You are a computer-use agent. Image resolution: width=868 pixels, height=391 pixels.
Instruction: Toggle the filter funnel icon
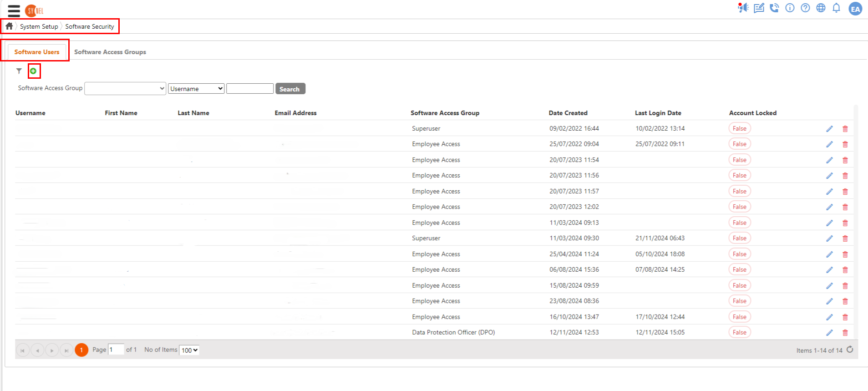coord(19,71)
